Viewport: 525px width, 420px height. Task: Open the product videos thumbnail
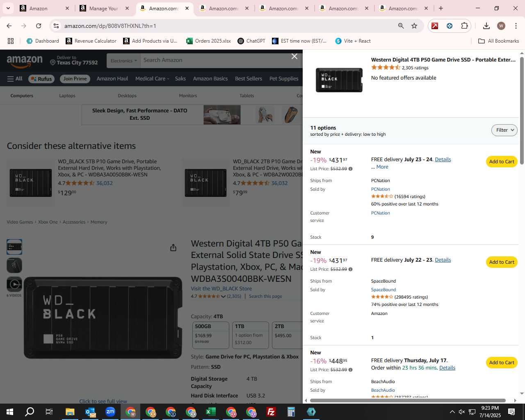pos(14,284)
